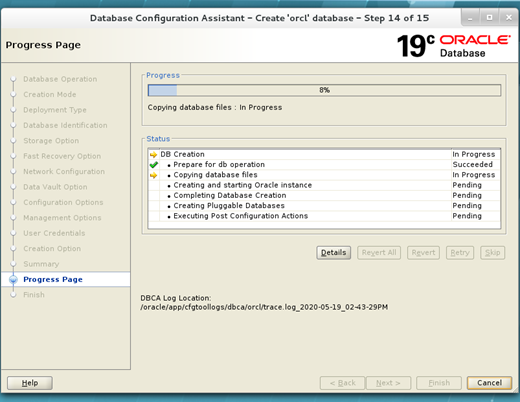Select Database Operation step in sidebar

(60, 79)
